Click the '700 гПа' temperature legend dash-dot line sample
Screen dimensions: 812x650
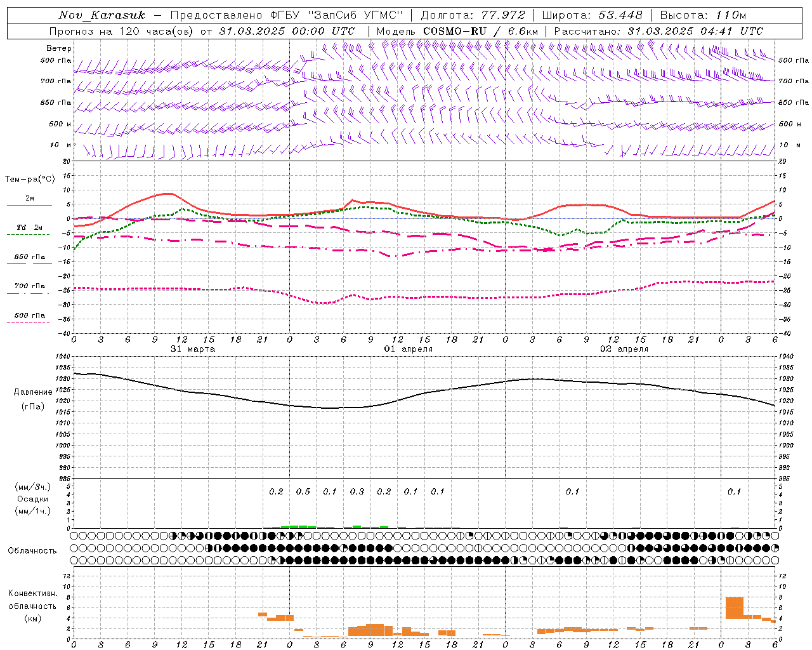point(28,293)
